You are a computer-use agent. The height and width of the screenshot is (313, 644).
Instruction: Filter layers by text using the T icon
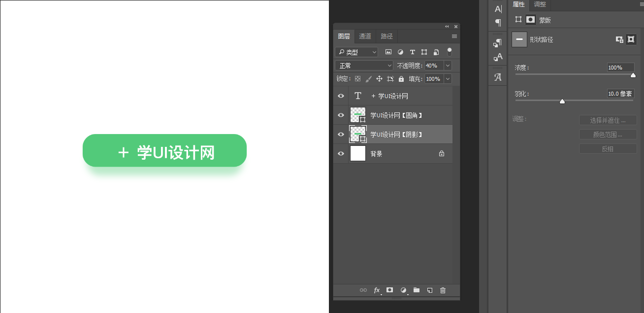point(412,52)
